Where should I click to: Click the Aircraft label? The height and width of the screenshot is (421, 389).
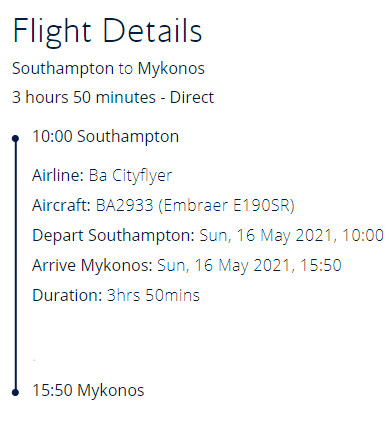(x=62, y=205)
